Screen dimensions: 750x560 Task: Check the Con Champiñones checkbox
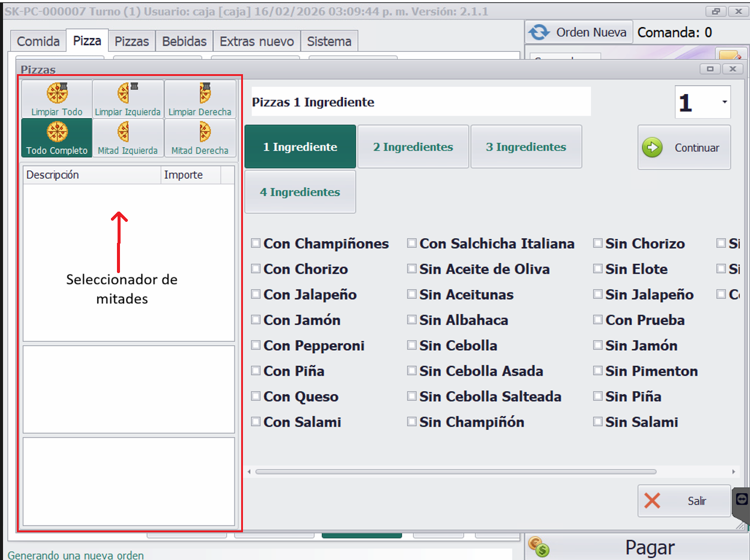(256, 244)
